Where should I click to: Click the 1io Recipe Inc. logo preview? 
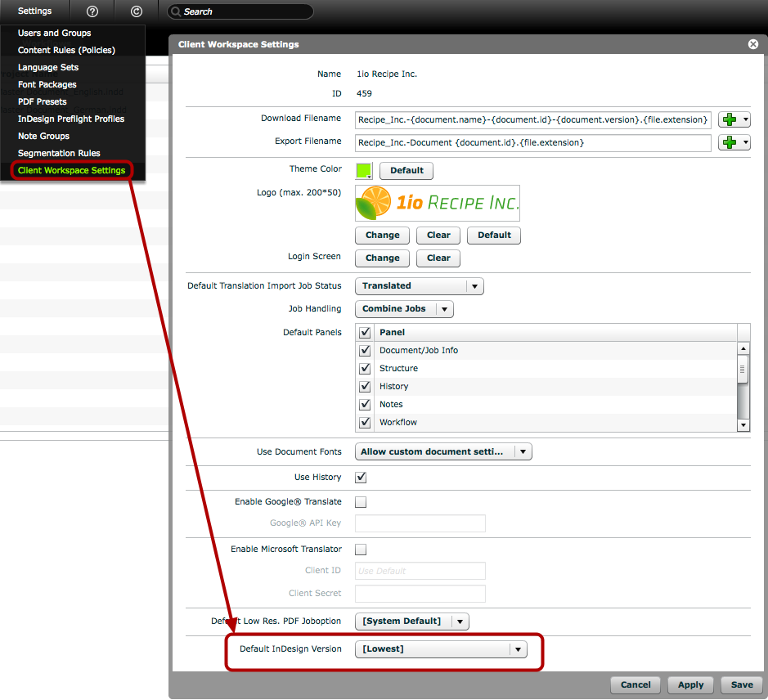tap(438, 203)
